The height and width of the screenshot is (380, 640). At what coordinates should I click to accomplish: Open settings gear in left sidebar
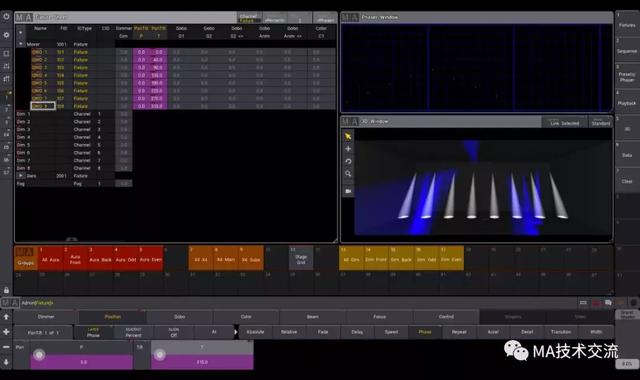6,35
